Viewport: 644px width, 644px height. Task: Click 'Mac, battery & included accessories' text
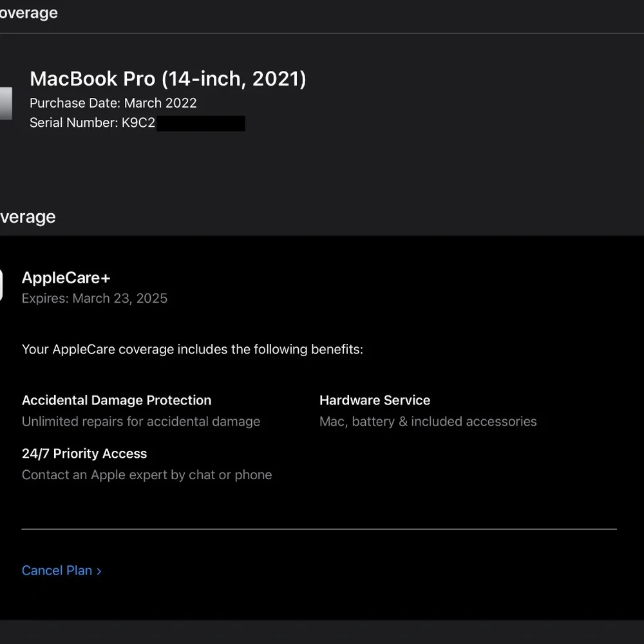coord(428,421)
